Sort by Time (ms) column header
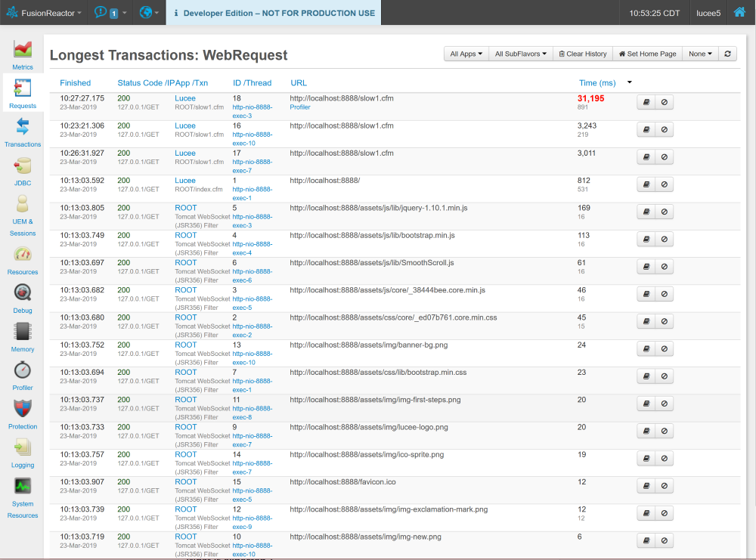This screenshot has width=756, height=560. [x=597, y=83]
